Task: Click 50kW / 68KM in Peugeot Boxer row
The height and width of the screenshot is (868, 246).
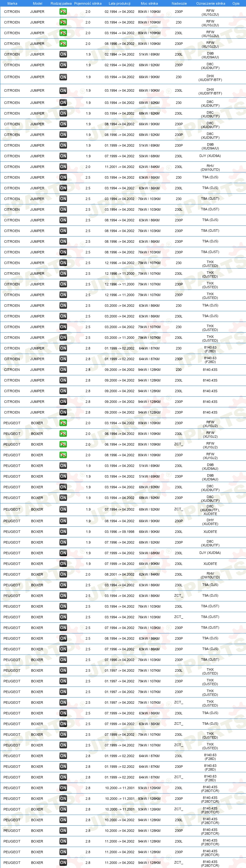Action: [x=149, y=553]
